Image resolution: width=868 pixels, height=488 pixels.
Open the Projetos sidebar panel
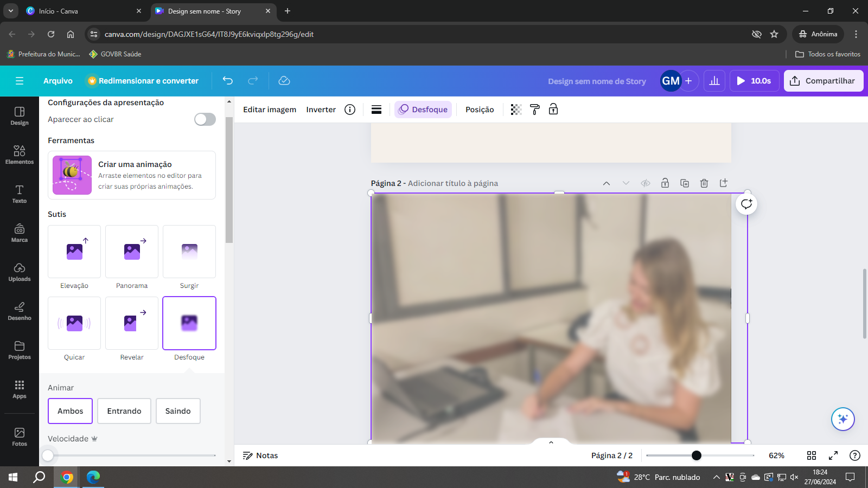pos(20,350)
